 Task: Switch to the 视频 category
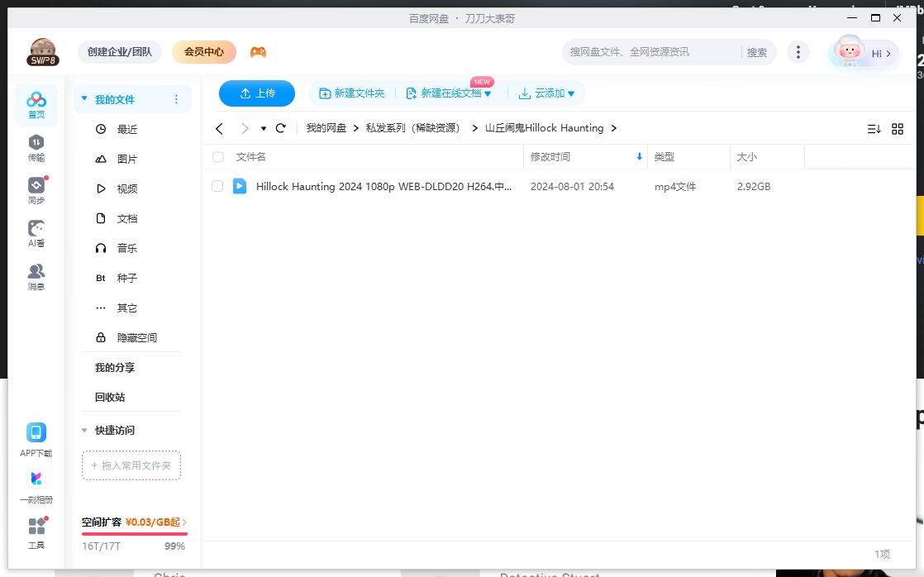tap(126, 188)
